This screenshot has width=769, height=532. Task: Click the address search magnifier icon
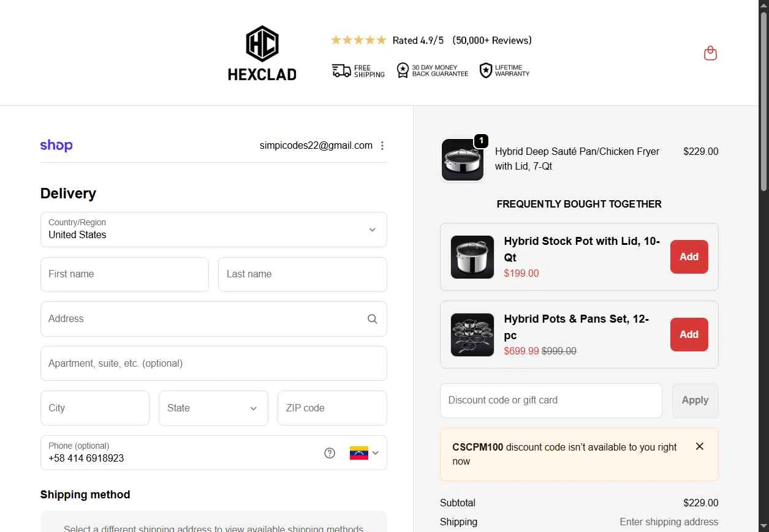coord(372,319)
